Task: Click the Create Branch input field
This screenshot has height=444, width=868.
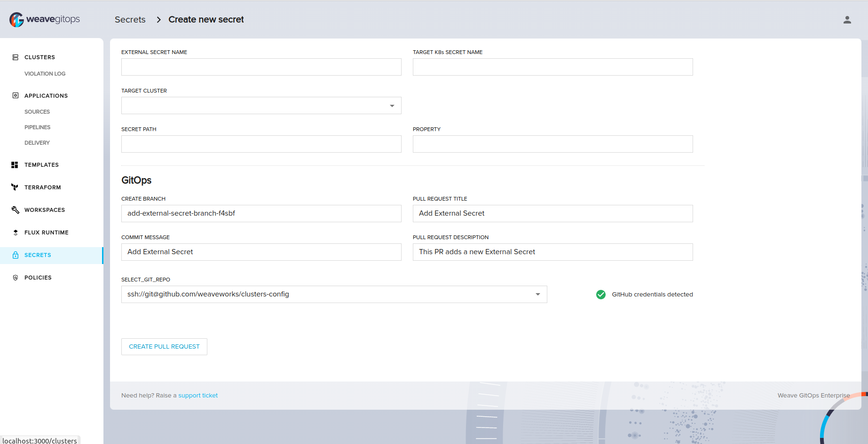Action: pyautogui.click(x=261, y=214)
